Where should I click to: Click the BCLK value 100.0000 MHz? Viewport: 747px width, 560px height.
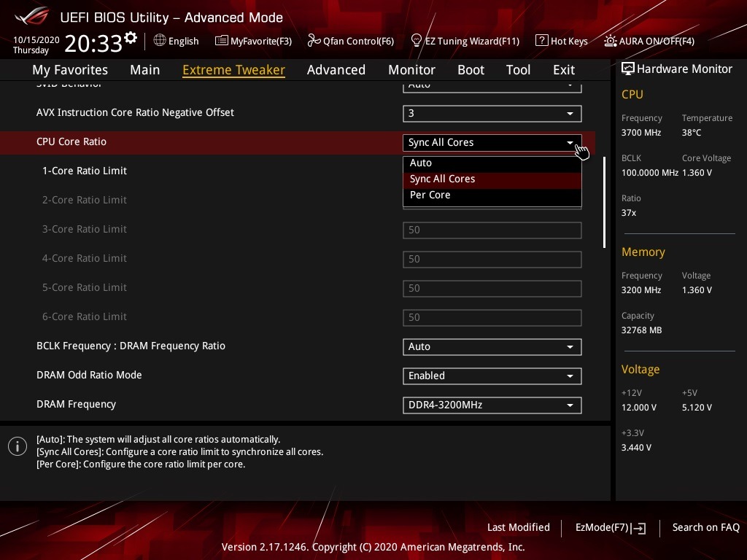[x=650, y=172]
